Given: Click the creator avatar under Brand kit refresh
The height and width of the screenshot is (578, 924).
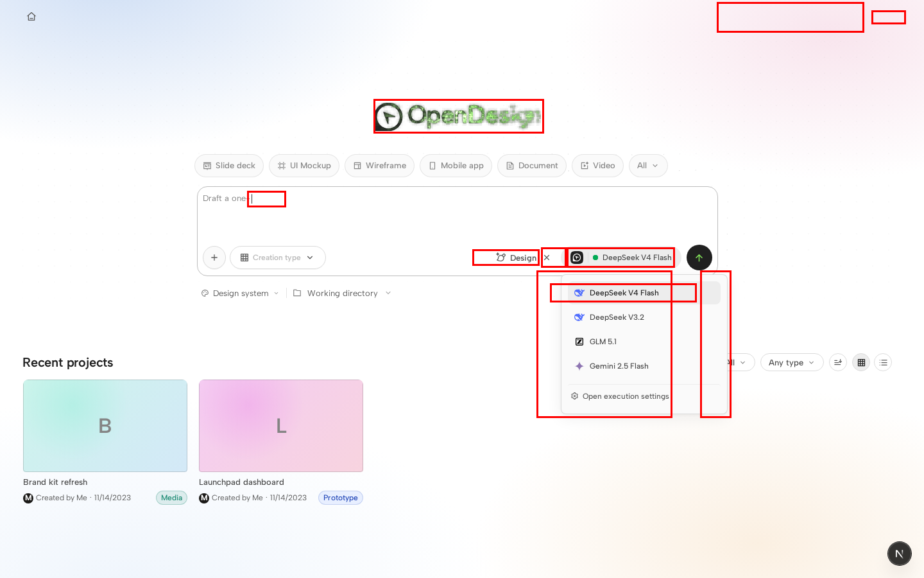Looking at the screenshot, I should pyautogui.click(x=28, y=498).
